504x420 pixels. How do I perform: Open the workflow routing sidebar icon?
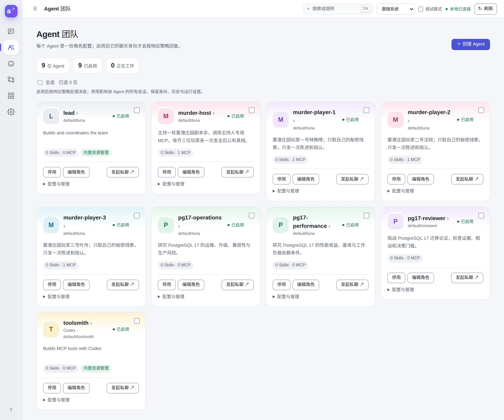[11, 79]
